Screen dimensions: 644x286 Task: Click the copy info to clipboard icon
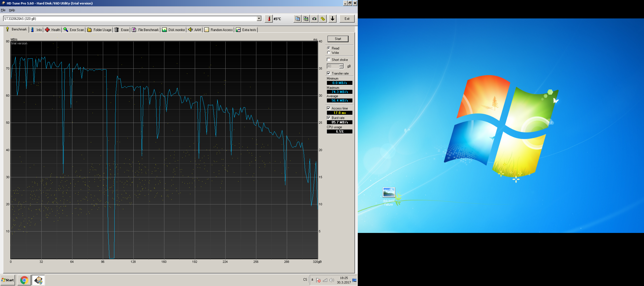(x=297, y=19)
